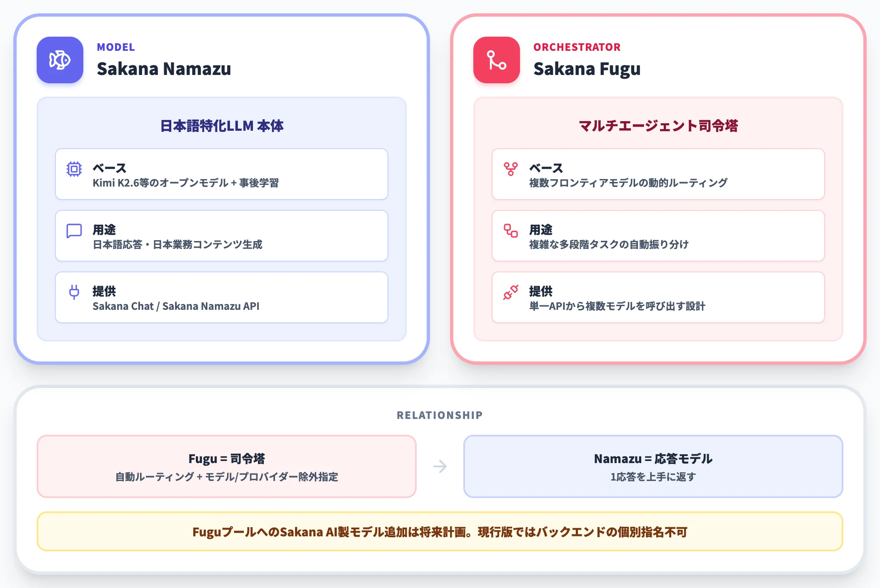Click the Sakana Fugu branch icon
This screenshot has height=588, width=880.
click(x=497, y=60)
